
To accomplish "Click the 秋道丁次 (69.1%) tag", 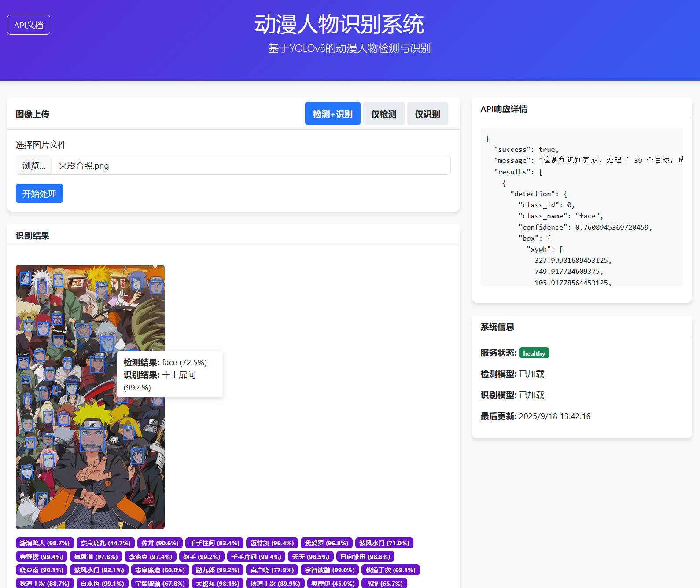I will pos(391,570).
